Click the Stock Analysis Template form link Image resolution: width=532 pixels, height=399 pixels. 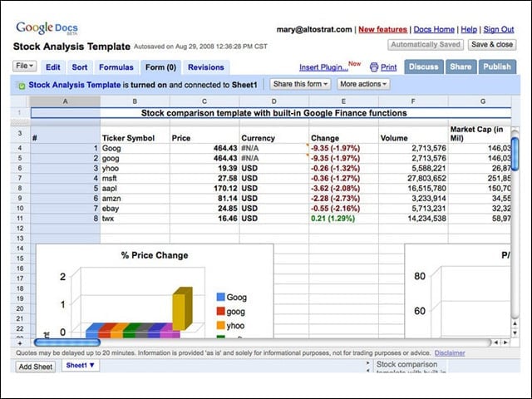75,85
